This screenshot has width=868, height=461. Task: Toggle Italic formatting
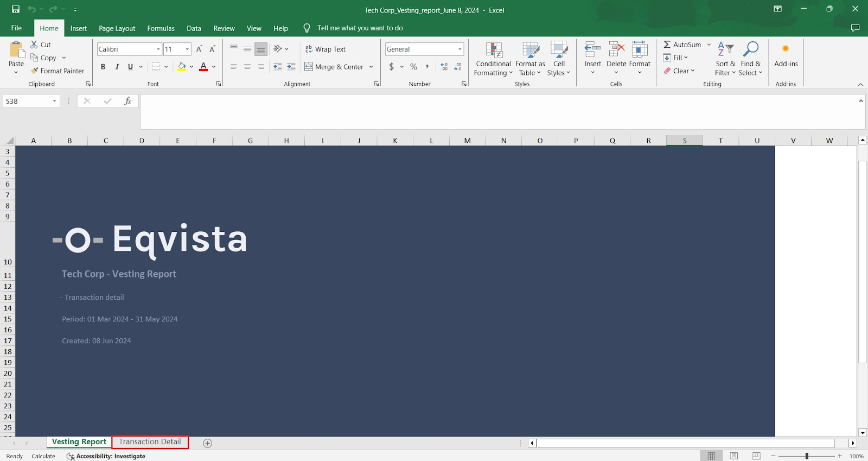click(117, 66)
